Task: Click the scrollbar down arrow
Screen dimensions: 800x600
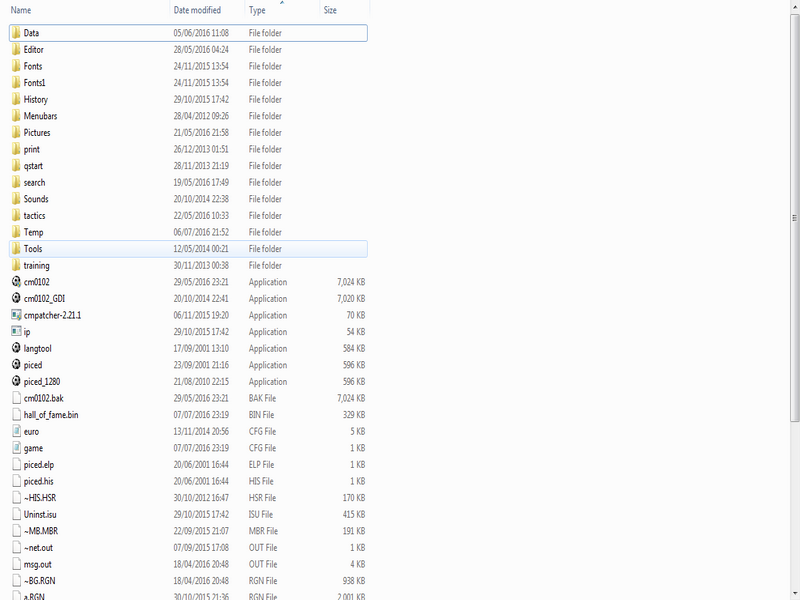Action: pyautogui.click(x=794, y=595)
